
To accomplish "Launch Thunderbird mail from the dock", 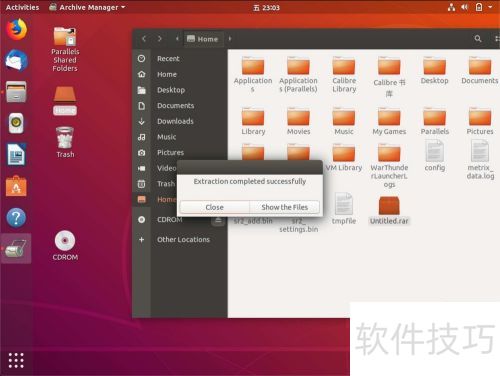I will click(16, 60).
